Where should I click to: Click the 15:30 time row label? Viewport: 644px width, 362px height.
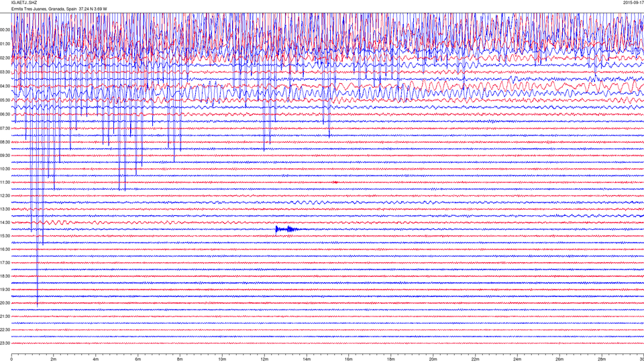tap(5, 236)
